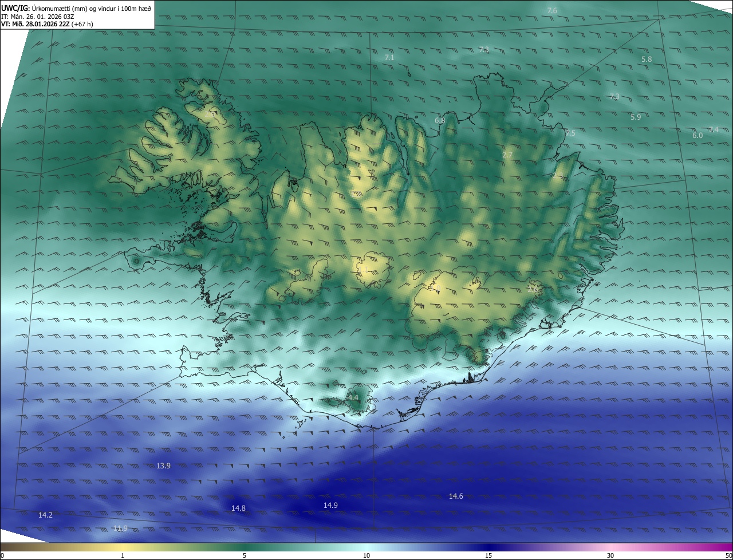Click the legend tick label '1'

tap(123, 556)
